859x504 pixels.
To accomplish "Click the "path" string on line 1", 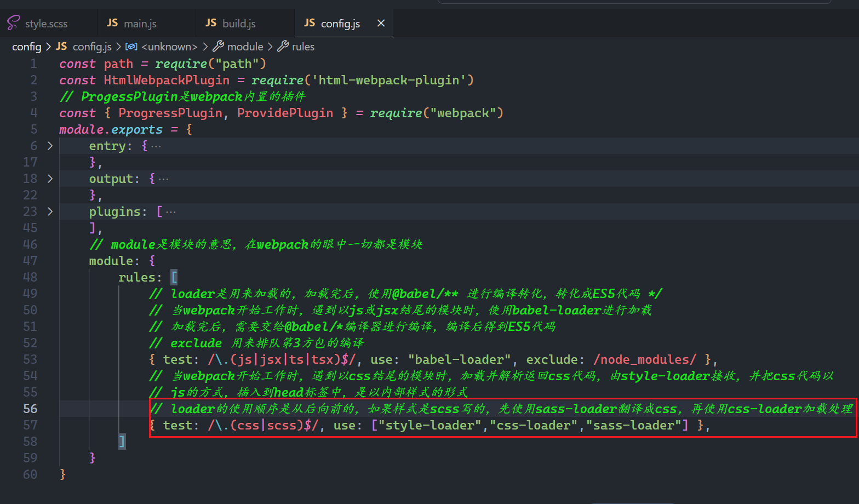I will 237,64.
